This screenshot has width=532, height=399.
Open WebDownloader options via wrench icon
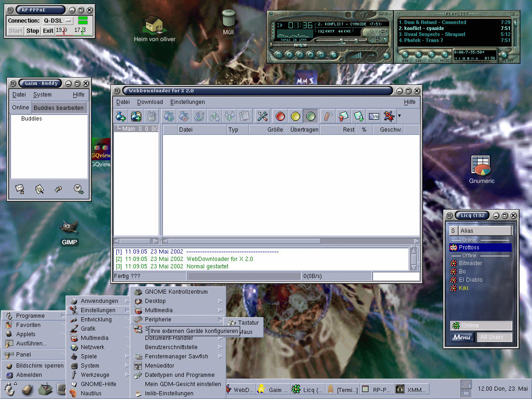pyautogui.click(x=263, y=116)
